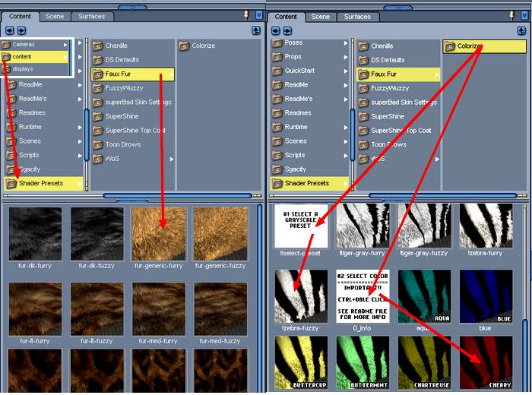The width and height of the screenshot is (532, 395).
Task: Apply the Buttercup color preset
Action: (x=301, y=362)
